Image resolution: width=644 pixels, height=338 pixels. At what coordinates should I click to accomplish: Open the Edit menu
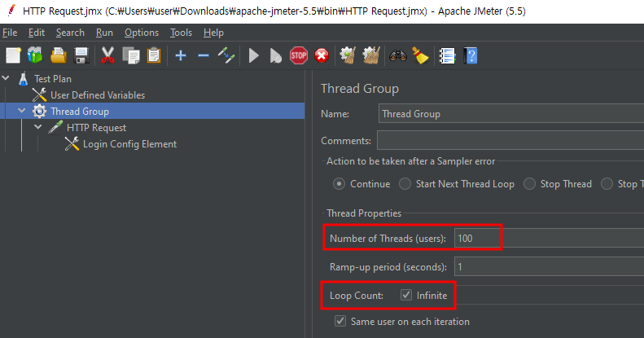click(37, 33)
